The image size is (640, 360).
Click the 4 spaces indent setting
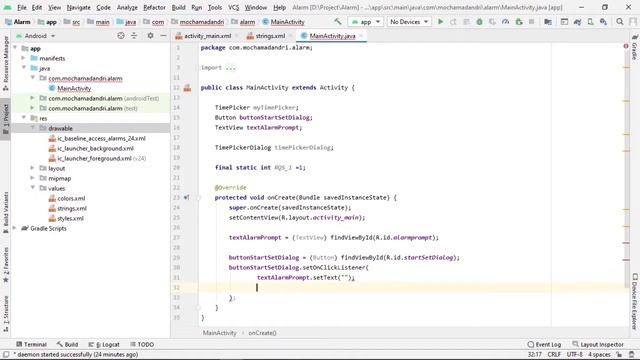[x=599, y=355]
